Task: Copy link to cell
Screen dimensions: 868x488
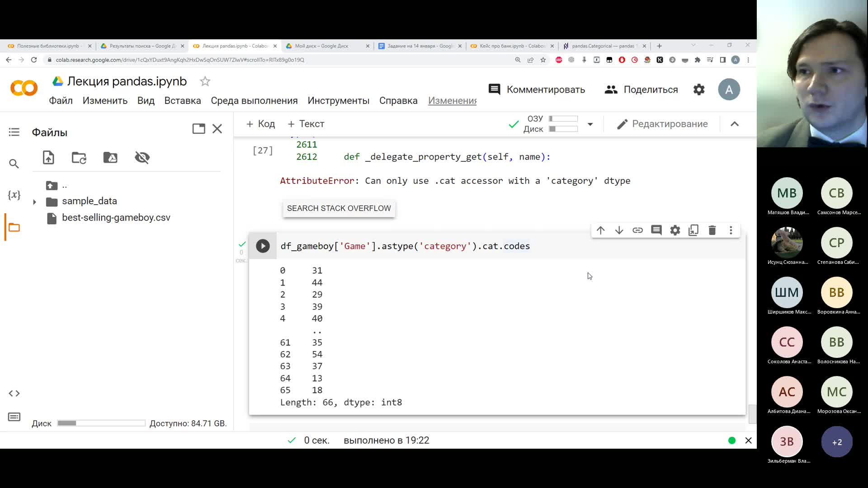Action: click(x=637, y=230)
